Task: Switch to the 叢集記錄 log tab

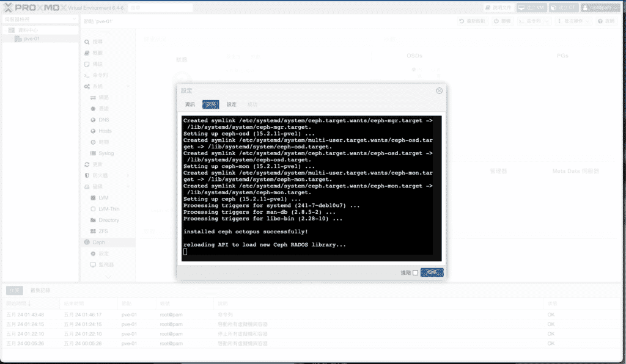Action: (40, 290)
